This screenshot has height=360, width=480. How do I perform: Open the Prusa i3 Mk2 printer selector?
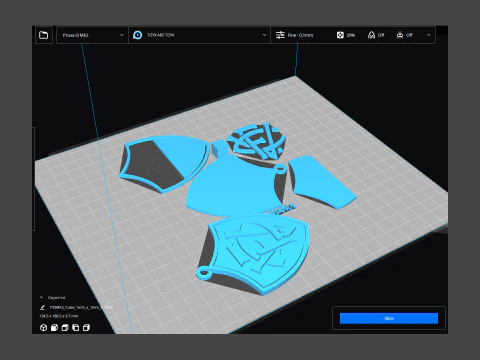93,35
